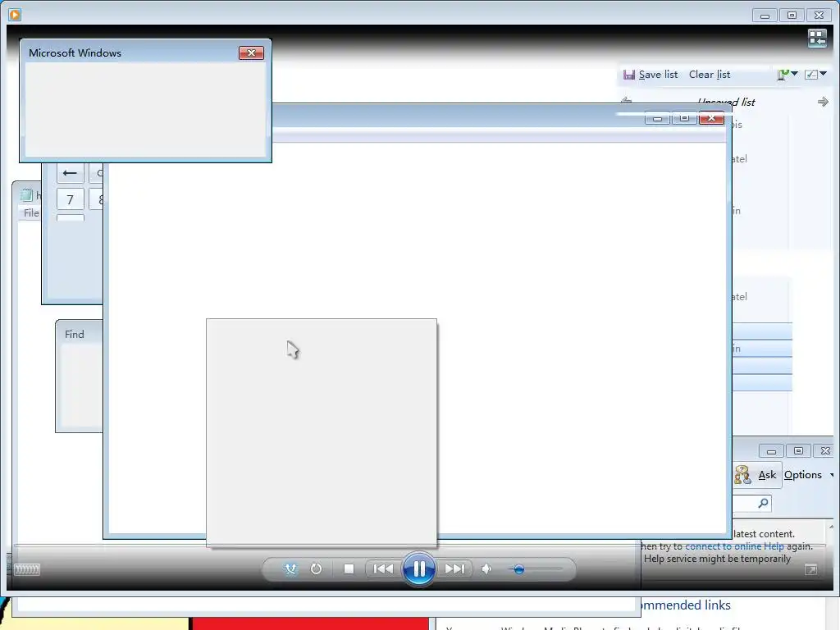Image resolution: width=840 pixels, height=630 pixels.
Task: Mute the Media Player sound
Action: point(486,569)
